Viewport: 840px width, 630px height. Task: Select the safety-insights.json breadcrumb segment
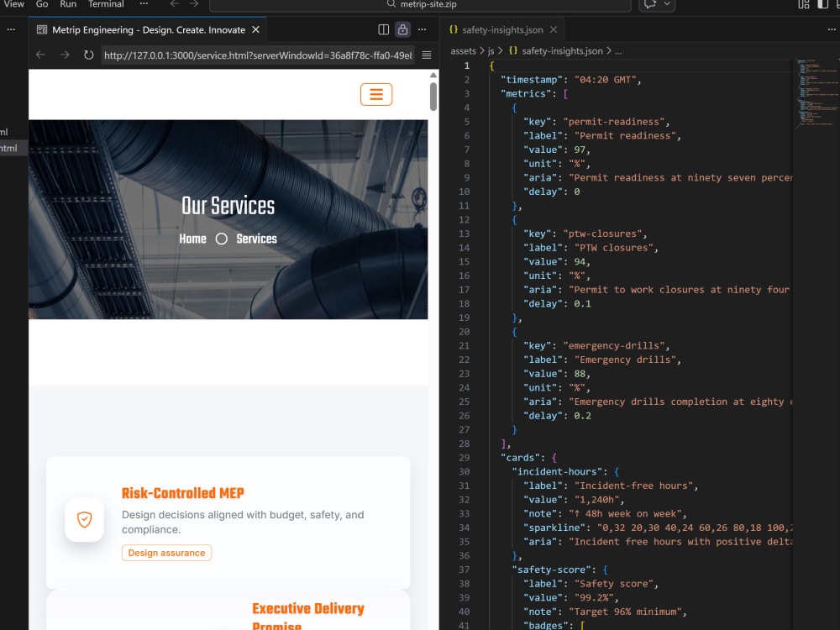click(562, 51)
